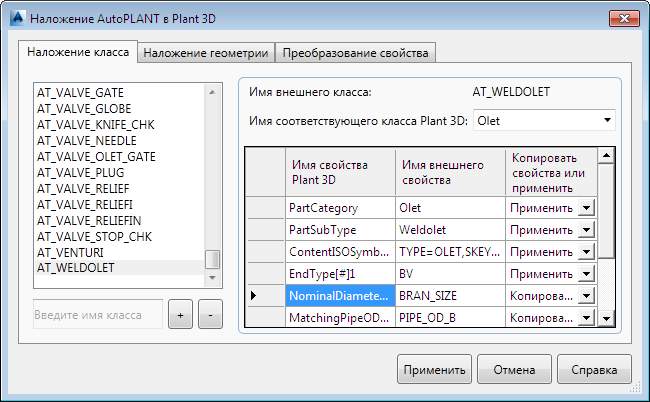
Task: Click the AutoCAD app icon in title bar
Action: (x=18, y=18)
